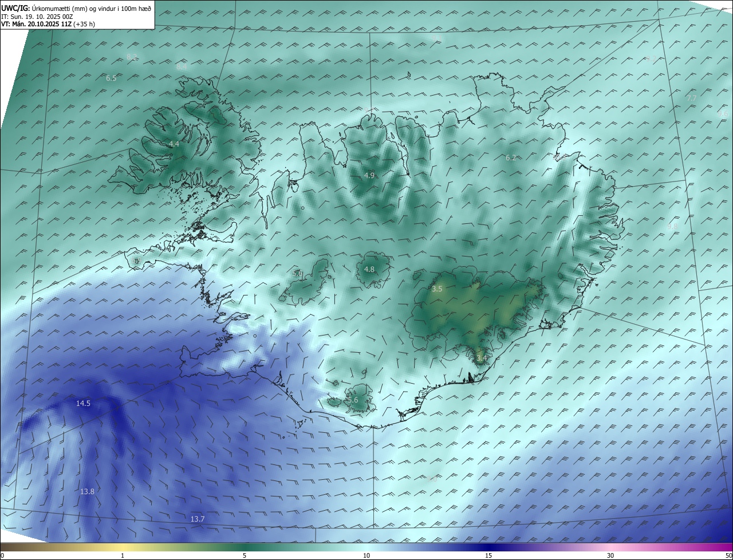Click the 10 tick on the color scale
733x560 pixels.
pos(366,555)
